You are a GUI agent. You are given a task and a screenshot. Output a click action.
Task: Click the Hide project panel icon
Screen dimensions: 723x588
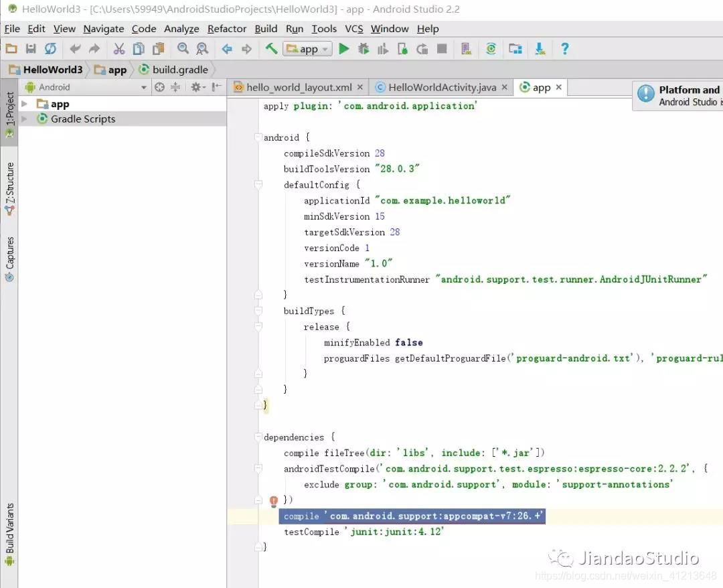click(216, 86)
